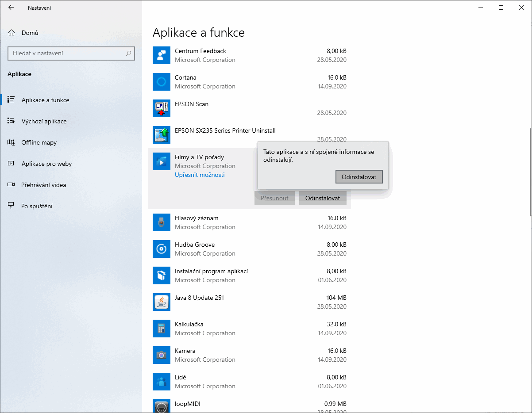
Task: Click the Výchozí aplikace sidebar icon
Action: point(12,121)
